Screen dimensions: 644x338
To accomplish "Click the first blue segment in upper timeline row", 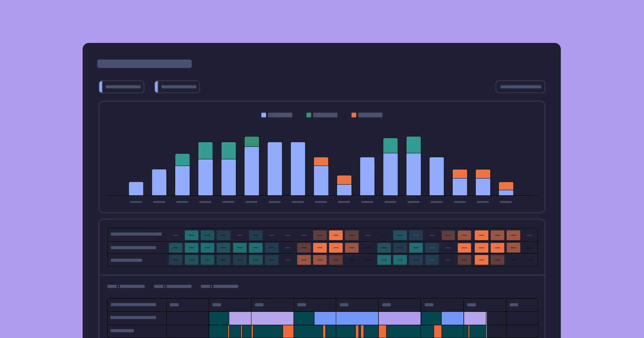I will 325,318.
